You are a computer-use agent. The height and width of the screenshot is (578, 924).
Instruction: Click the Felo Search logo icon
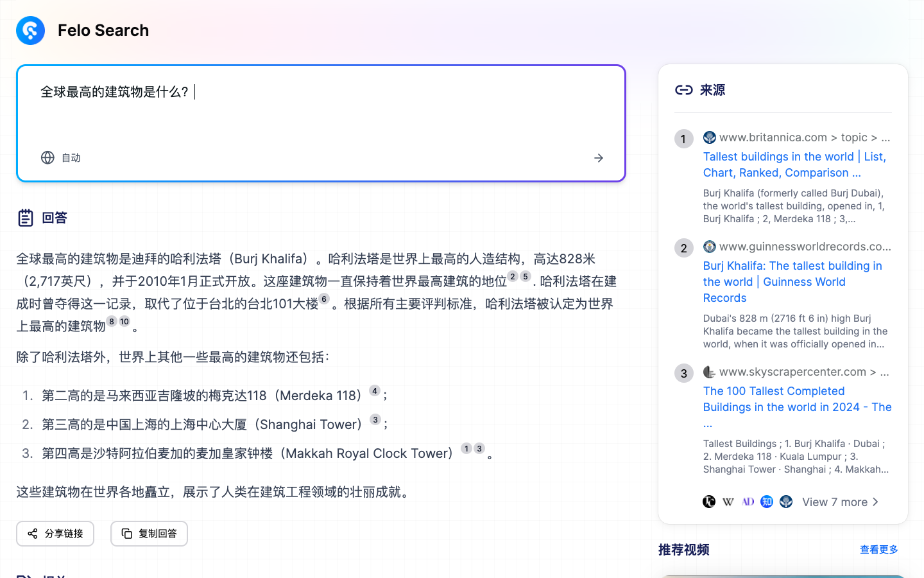30,30
